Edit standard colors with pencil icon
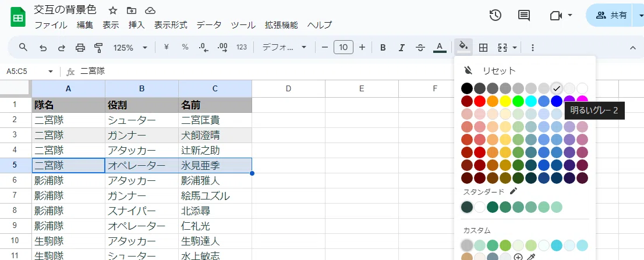 point(514,191)
